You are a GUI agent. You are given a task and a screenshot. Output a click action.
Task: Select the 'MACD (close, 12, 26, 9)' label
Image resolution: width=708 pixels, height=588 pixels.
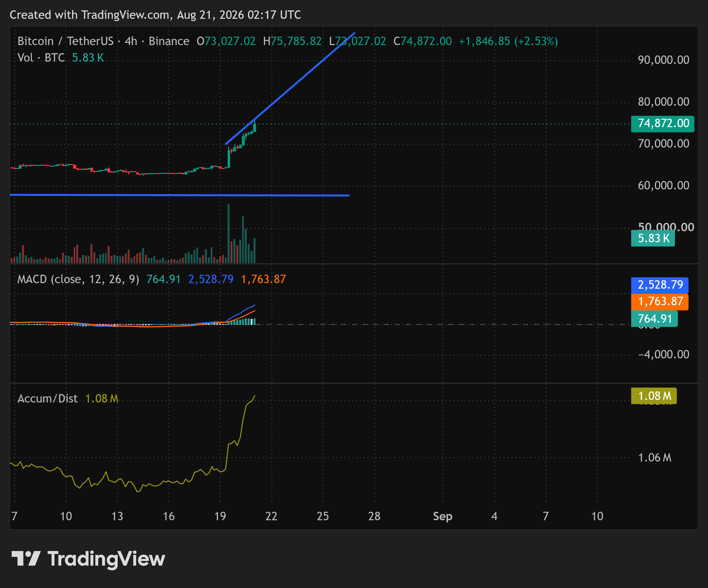point(78,279)
